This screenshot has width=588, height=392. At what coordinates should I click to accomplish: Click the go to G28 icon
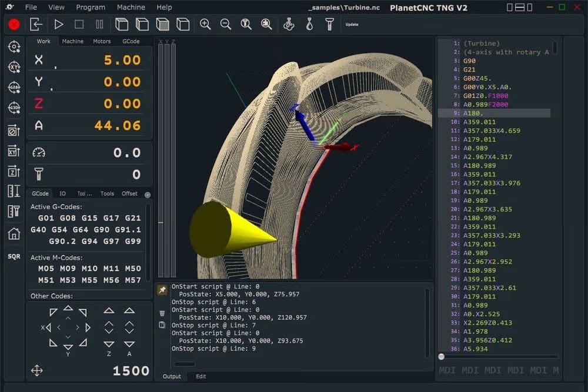tap(14, 88)
